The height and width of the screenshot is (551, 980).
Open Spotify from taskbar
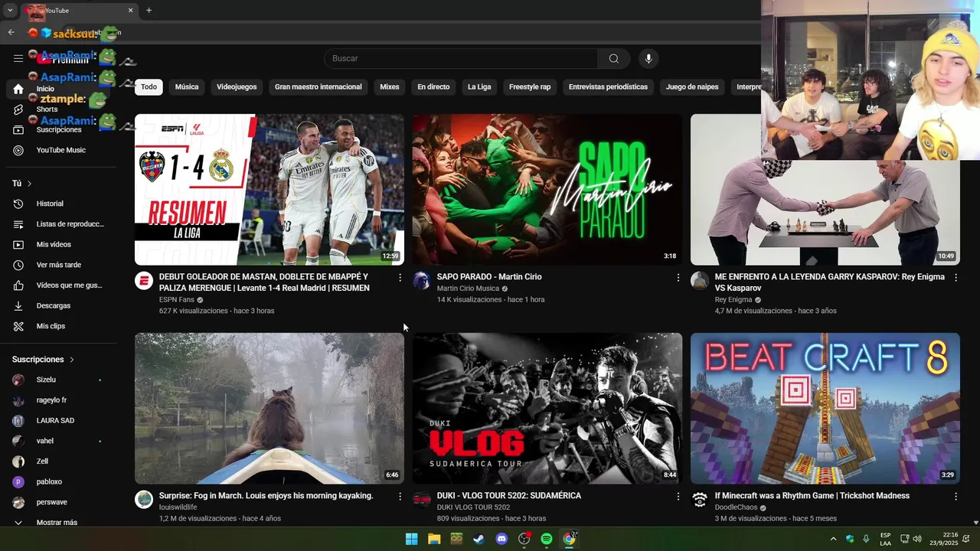(547, 539)
